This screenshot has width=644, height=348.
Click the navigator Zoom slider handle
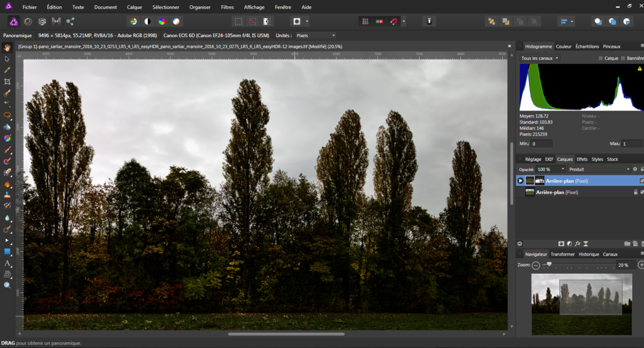[549, 264]
